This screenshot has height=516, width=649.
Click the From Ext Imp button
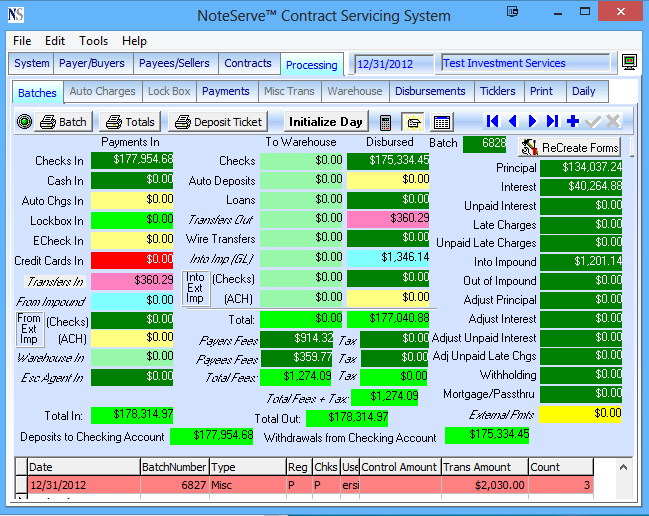pos(29,329)
